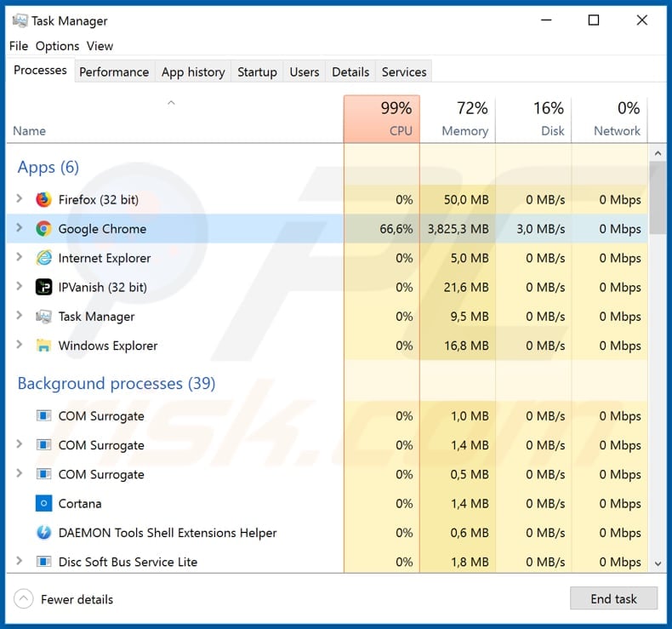Image resolution: width=672 pixels, height=629 pixels.
Task: Click the Apps (6) group heading
Action: [x=48, y=167]
